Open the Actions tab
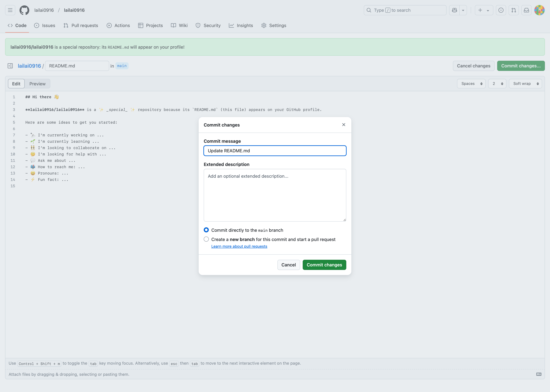Image resolution: width=550 pixels, height=392 pixels. [118, 25]
